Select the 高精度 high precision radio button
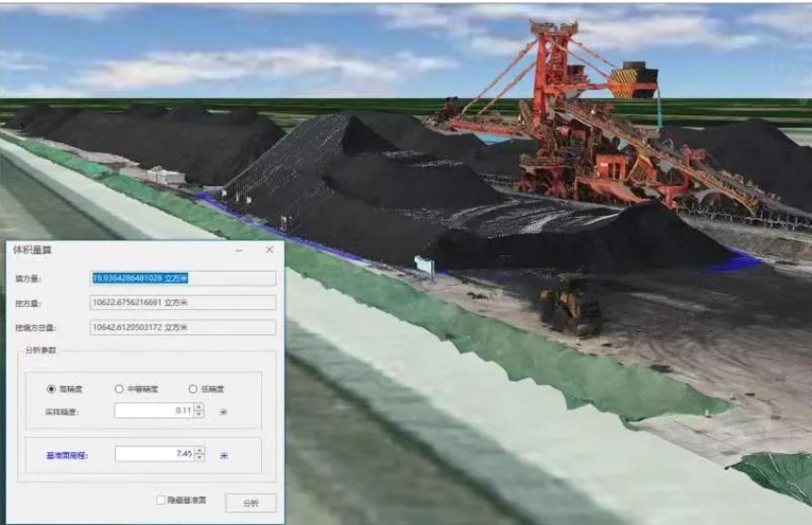The image size is (812, 525). click(51, 389)
